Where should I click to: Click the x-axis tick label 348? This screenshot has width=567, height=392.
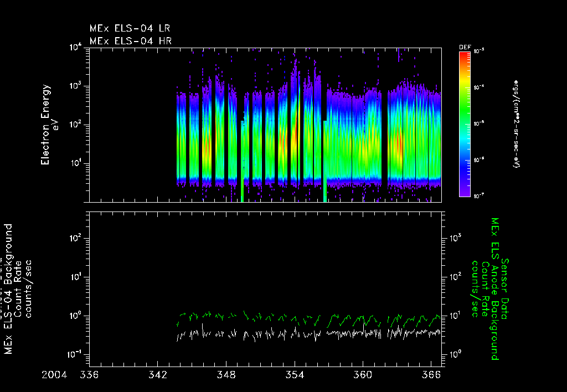tap(226, 375)
